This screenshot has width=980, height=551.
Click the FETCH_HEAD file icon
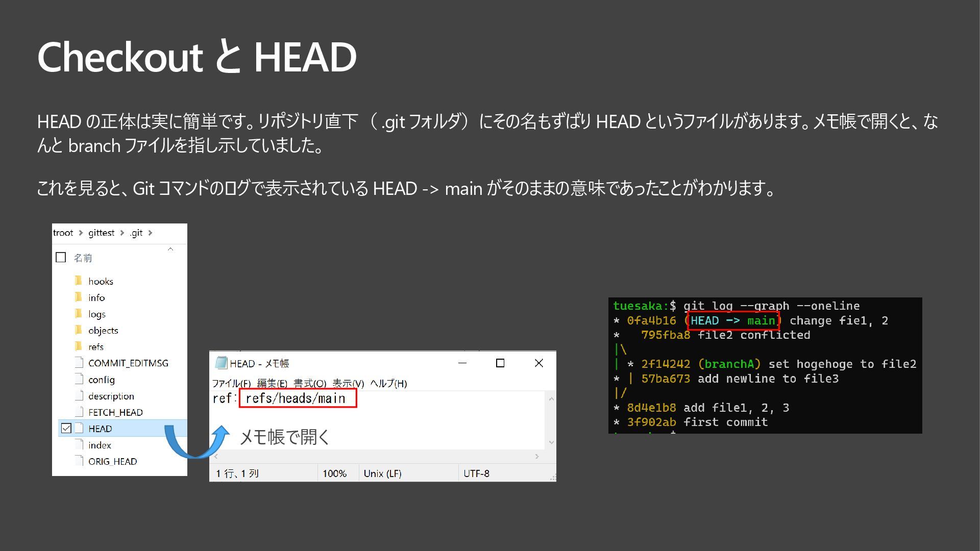pyautogui.click(x=79, y=412)
